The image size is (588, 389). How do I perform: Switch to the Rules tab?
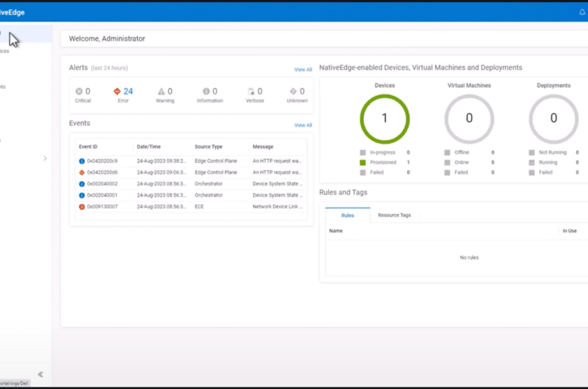click(348, 216)
